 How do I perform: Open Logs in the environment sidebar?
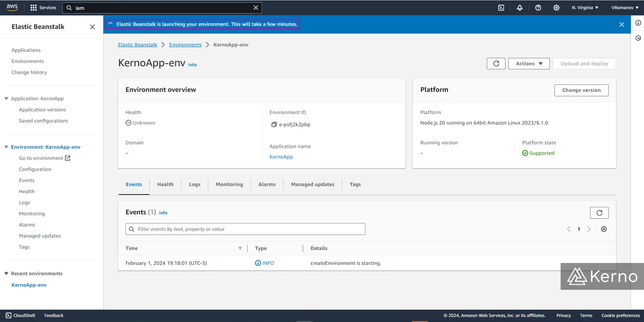24,203
